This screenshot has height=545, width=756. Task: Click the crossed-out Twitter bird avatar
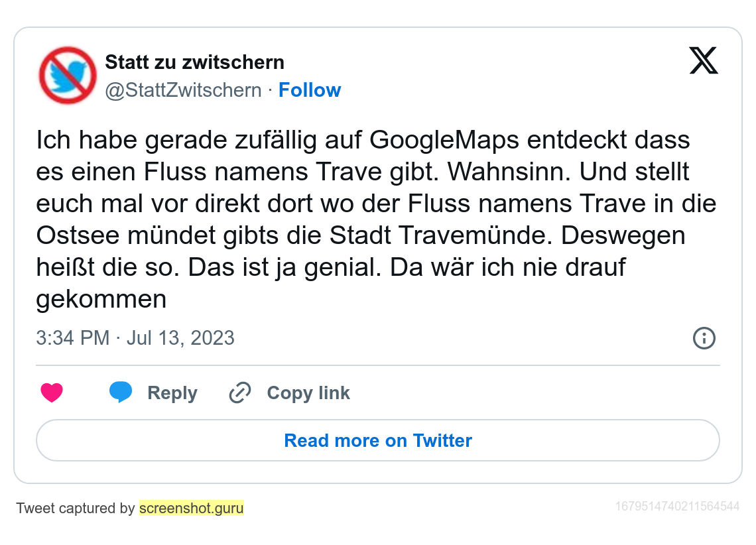click(x=68, y=75)
